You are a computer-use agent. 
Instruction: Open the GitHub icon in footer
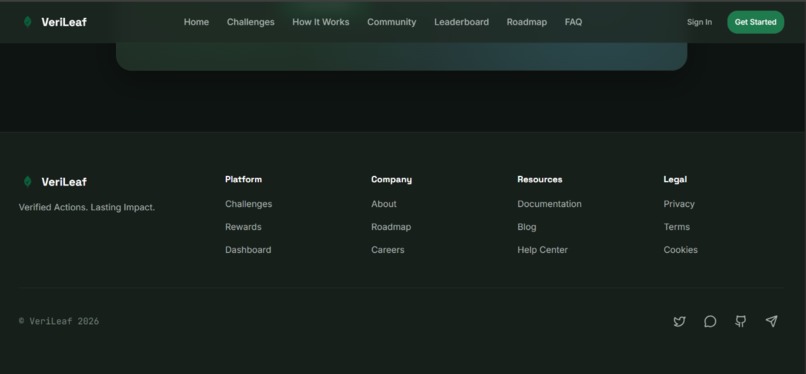coord(740,322)
